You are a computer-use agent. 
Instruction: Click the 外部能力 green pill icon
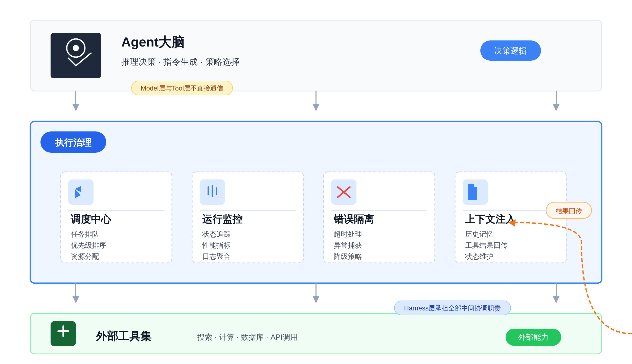(x=533, y=337)
